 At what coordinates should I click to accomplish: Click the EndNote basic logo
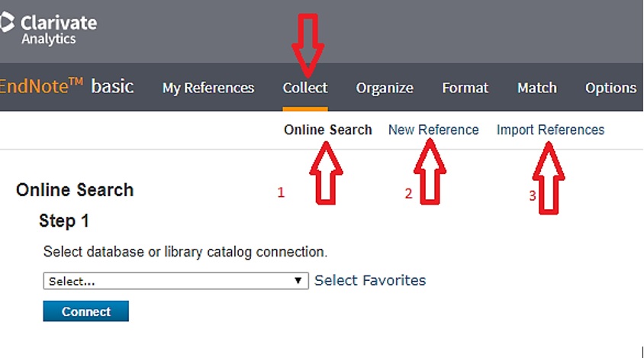point(66,86)
